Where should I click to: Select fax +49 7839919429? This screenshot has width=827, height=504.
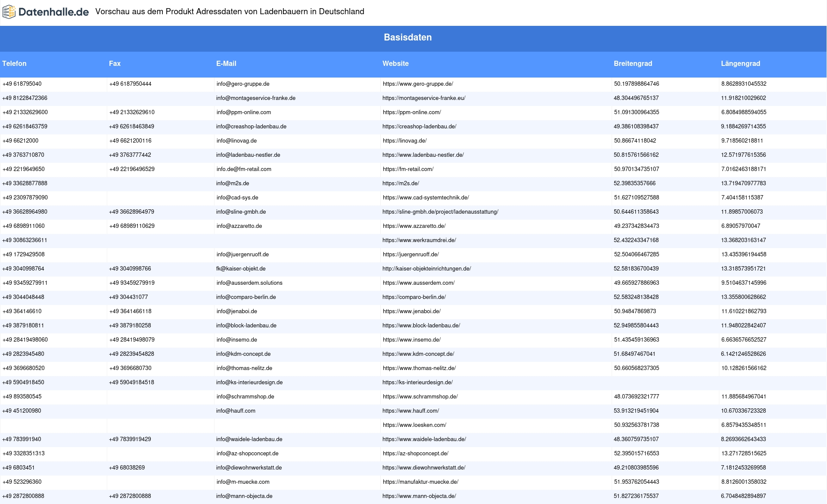[x=130, y=439]
